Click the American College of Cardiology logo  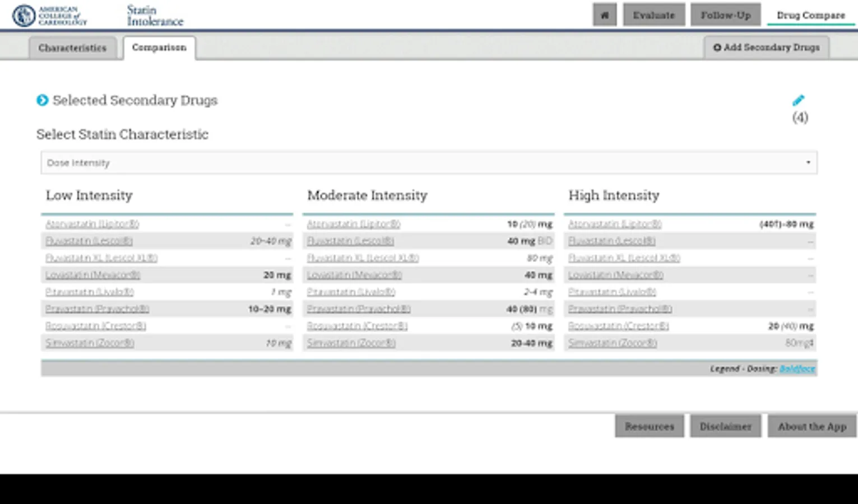coord(50,16)
